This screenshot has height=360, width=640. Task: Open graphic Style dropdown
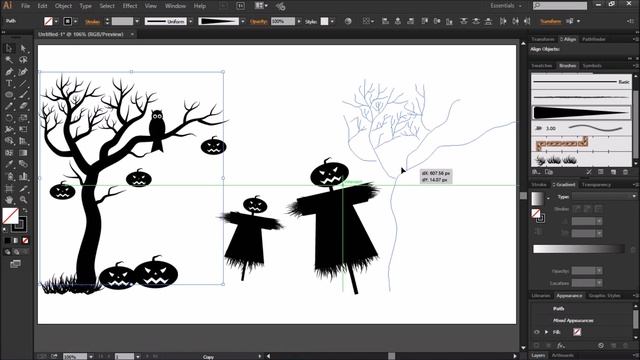click(332, 21)
